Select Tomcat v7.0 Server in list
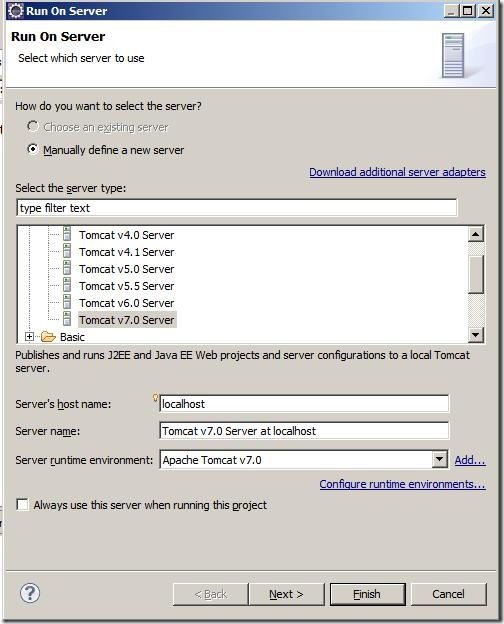Screen dimensions: 504x624 pos(127,320)
